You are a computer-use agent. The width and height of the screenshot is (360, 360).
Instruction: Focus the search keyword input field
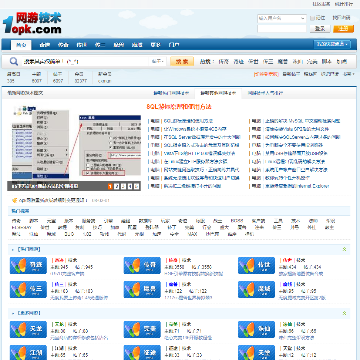pyautogui.click(x=85, y=61)
